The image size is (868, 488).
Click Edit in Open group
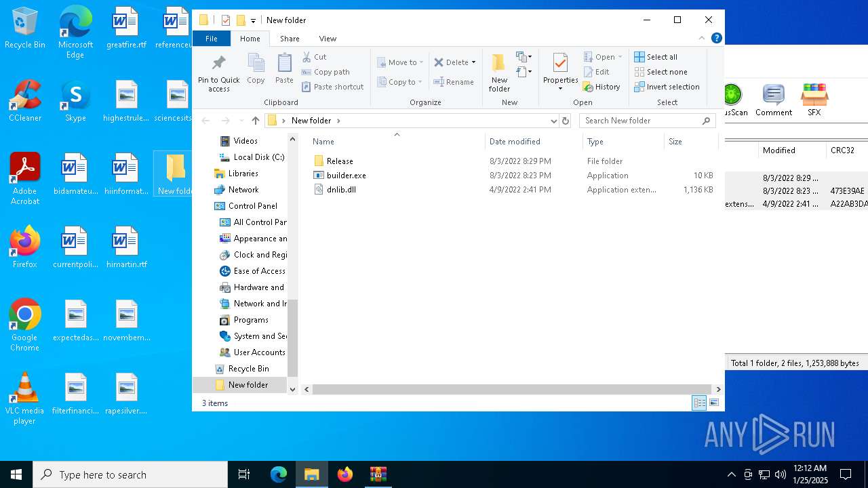coord(596,72)
